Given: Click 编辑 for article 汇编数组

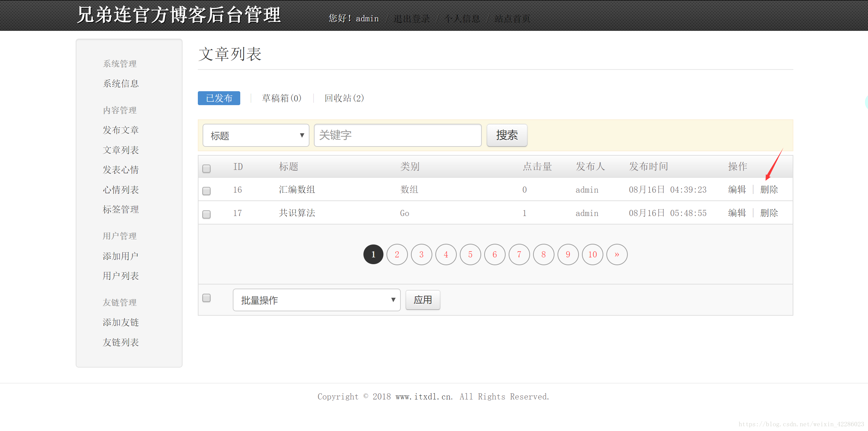Looking at the screenshot, I should click(x=737, y=190).
